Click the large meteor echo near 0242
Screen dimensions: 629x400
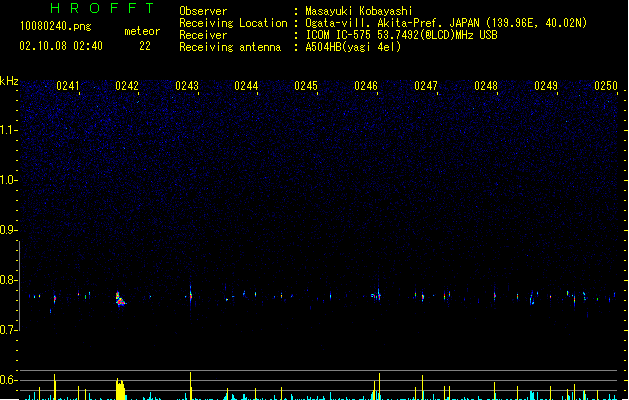pos(120,299)
